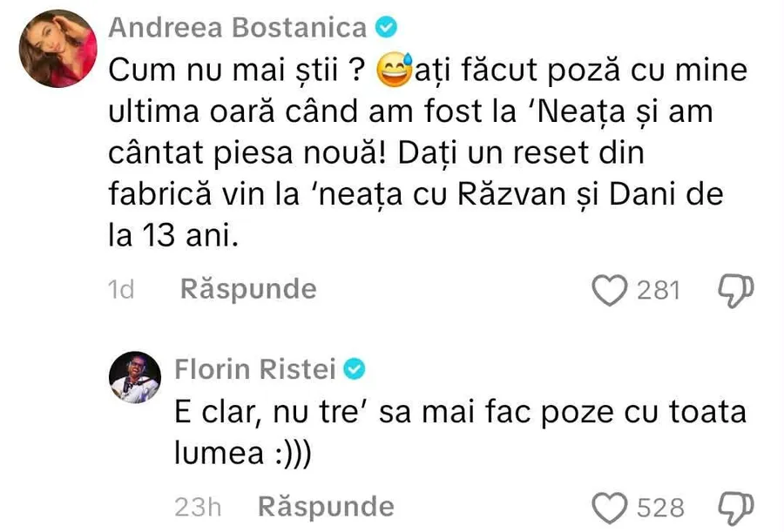Click the 23h timestamp on Florin's reply
Image resolution: width=784 pixels, height=532 pixels.
point(197,507)
